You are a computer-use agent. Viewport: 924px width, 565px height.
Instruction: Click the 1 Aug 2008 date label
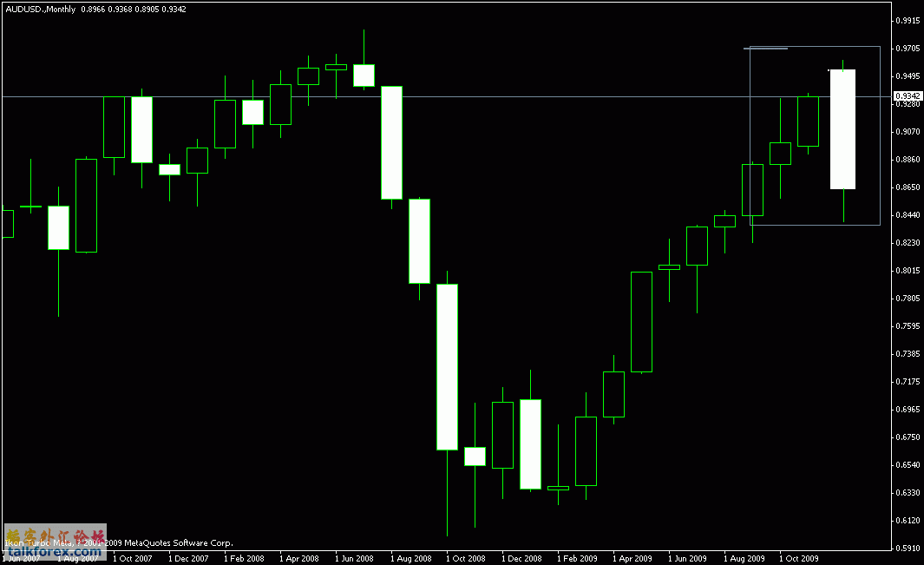point(410,559)
